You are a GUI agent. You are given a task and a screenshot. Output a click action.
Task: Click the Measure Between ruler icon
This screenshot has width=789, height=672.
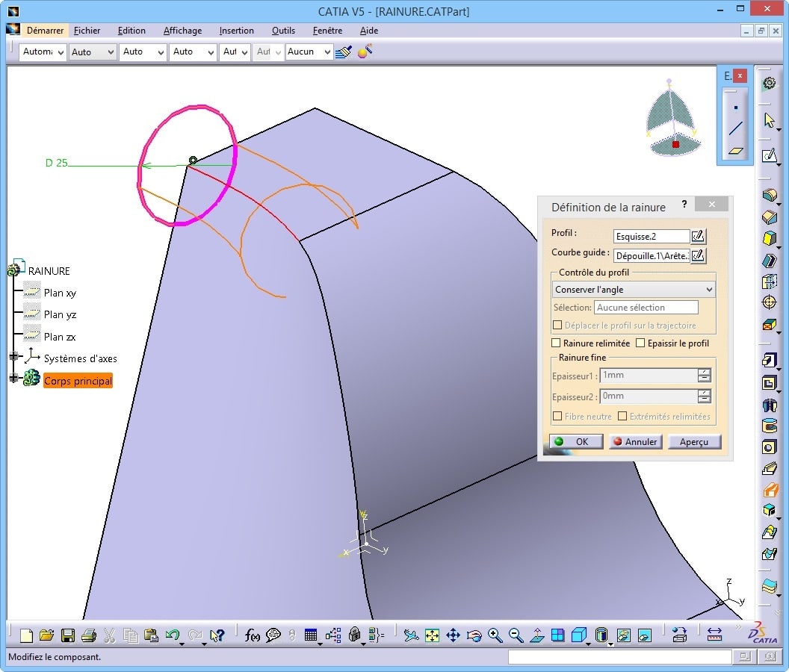[x=714, y=635]
